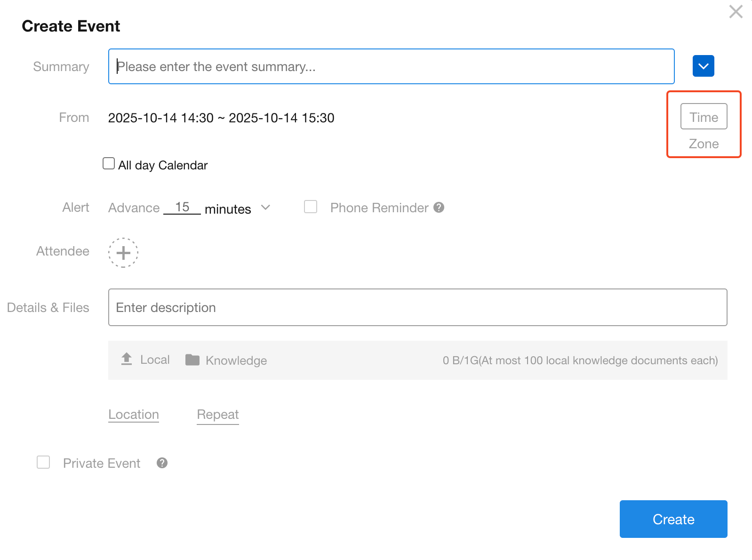This screenshot has height=560, width=752.
Task: Close the Create Event dialog
Action: click(736, 12)
